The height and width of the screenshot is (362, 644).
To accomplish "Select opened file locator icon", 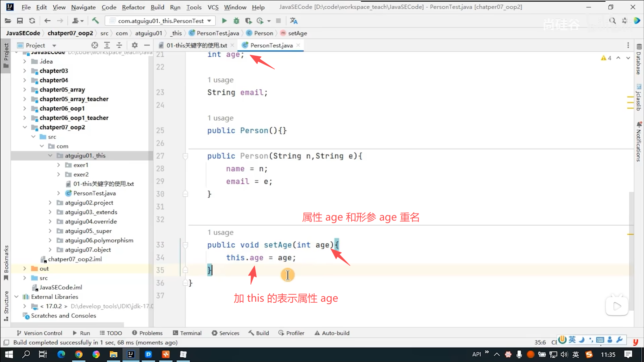I will click(95, 45).
